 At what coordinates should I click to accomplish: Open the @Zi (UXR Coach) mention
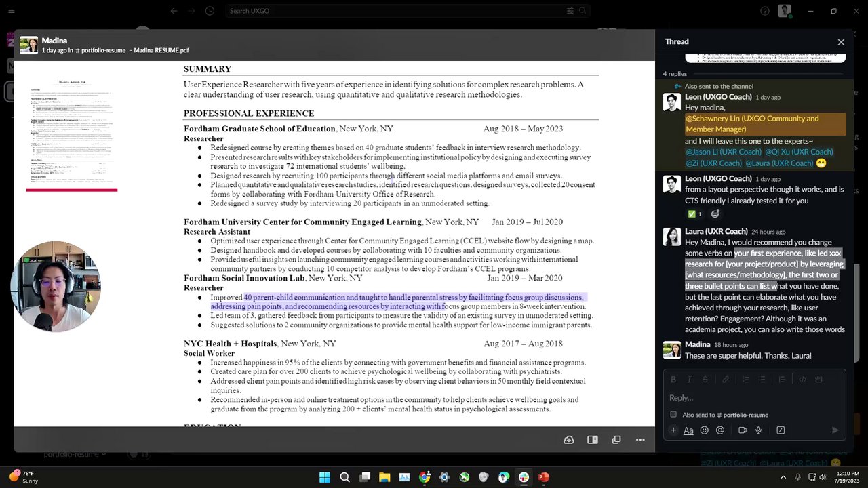click(713, 163)
